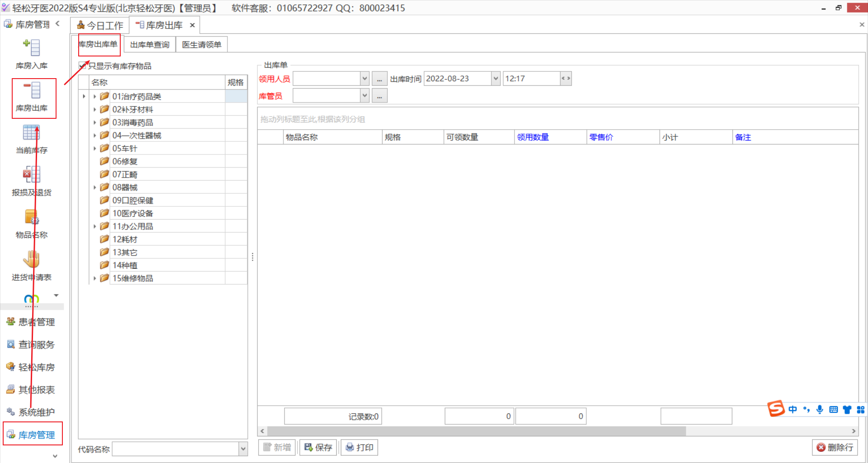This screenshot has width=868, height=463.
Task: Click the 12:17 time field
Action: (x=531, y=79)
